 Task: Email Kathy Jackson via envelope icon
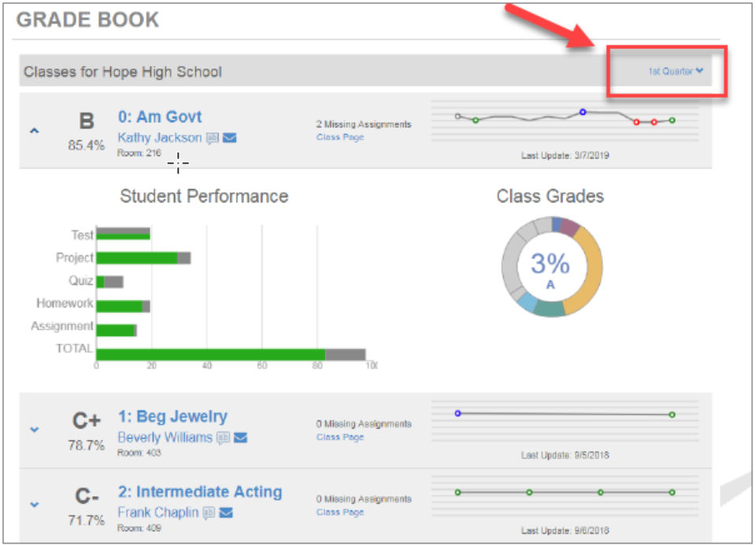tap(230, 138)
